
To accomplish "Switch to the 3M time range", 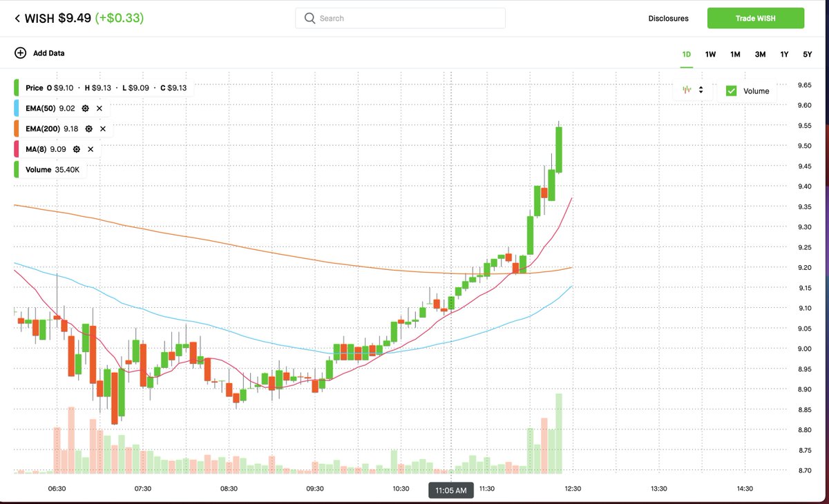I will (x=760, y=55).
